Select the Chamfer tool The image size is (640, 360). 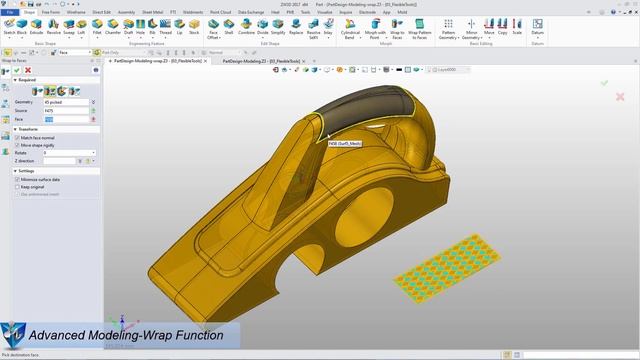113,27
